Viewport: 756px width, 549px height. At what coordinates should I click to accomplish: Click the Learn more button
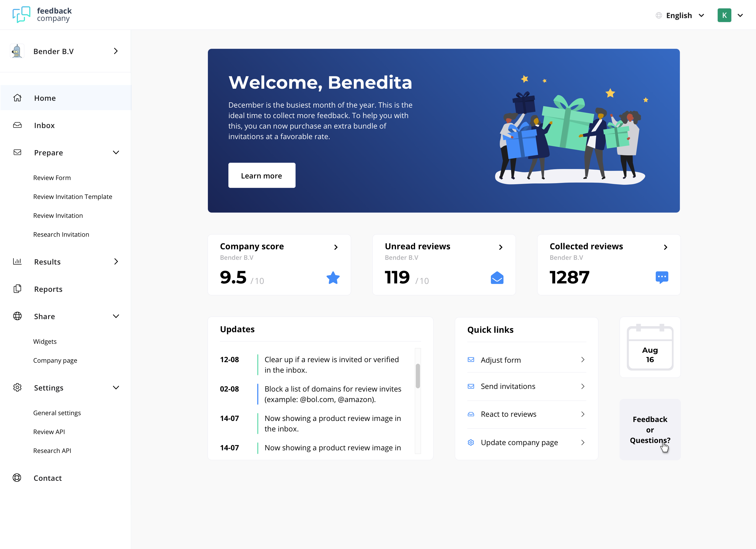coord(262,175)
